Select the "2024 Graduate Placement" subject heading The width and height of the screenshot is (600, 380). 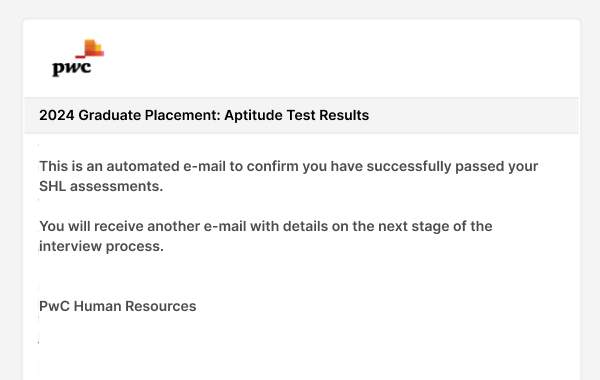coord(204,115)
